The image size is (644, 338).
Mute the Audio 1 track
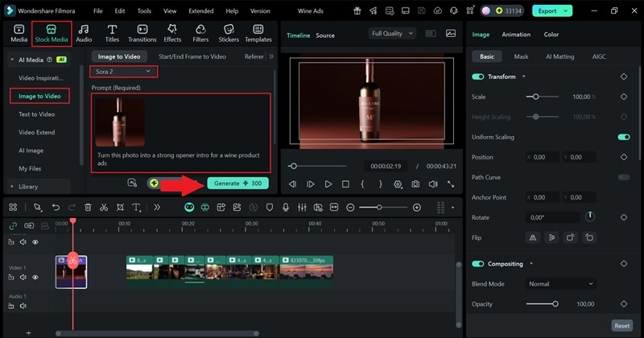23,306
